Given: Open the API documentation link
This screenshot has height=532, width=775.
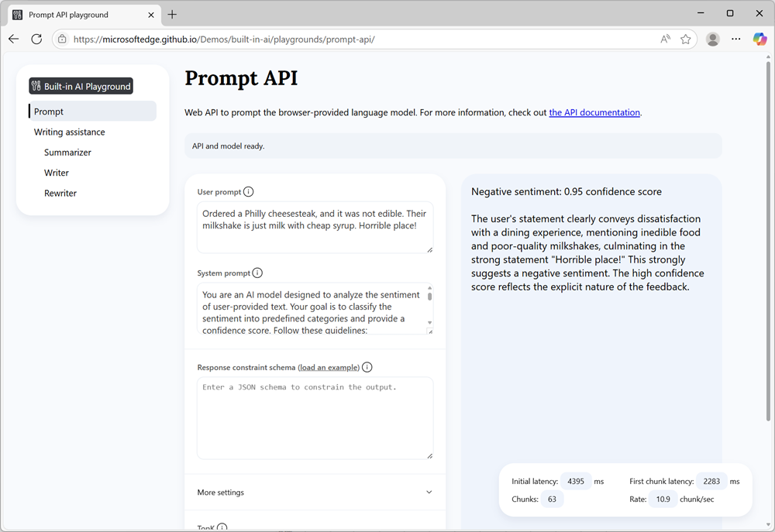Looking at the screenshot, I should pos(594,112).
